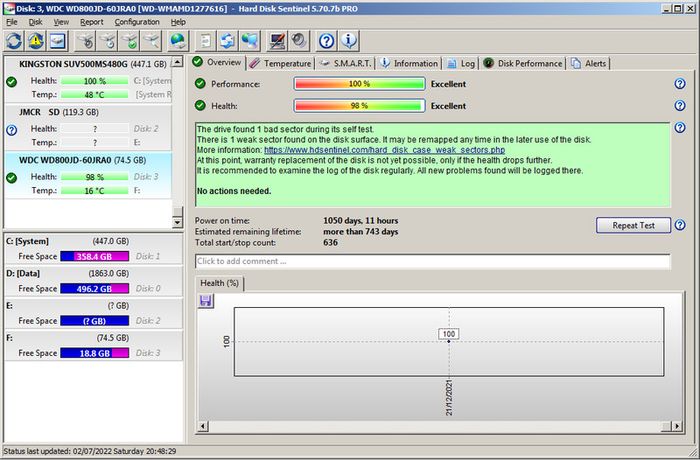This screenshot has width=700, height=460.
Task: Click the globe with monitor toolbar icon
Action: pyautogui.click(x=250, y=41)
